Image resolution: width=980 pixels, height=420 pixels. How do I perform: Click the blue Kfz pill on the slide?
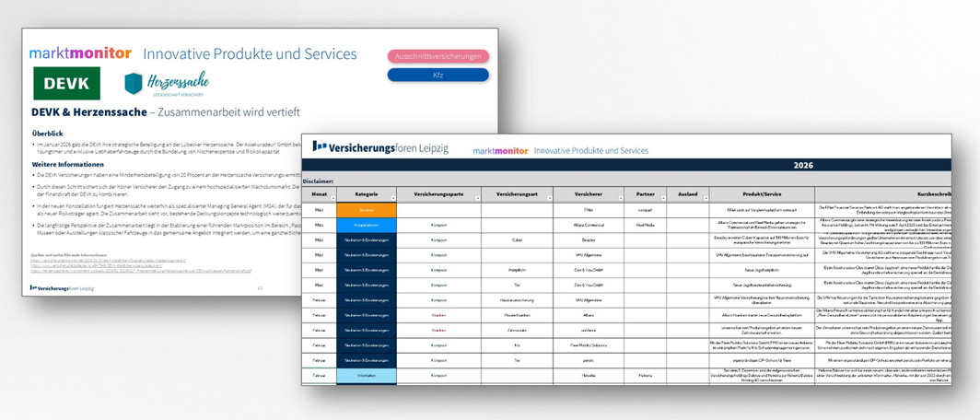point(437,75)
